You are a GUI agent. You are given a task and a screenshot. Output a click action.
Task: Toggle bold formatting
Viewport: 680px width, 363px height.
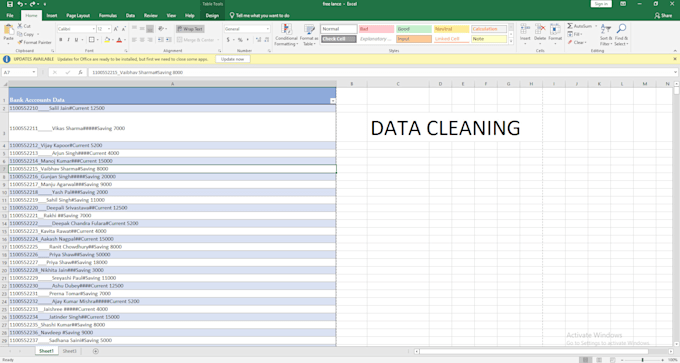coord(60,40)
